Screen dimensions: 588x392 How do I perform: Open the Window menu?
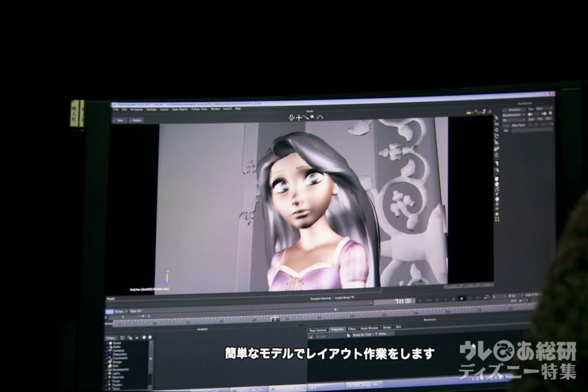215,109
